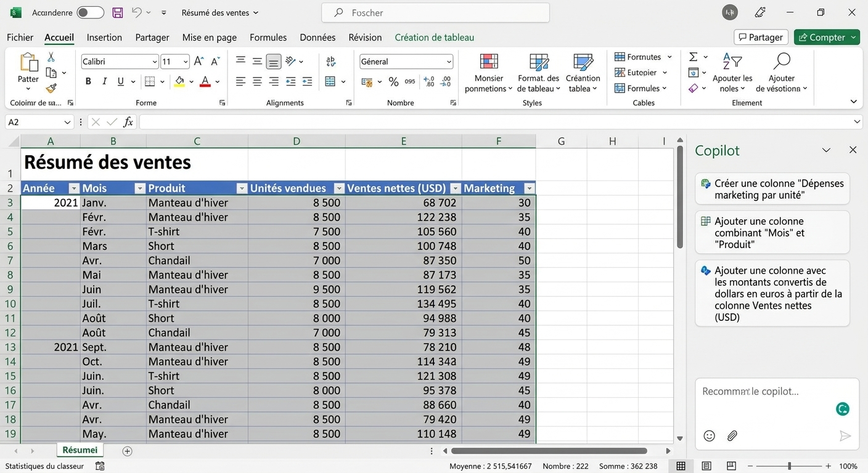Toggle Underline formatting
Screen dimensions: 868x473
pos(120,81)
